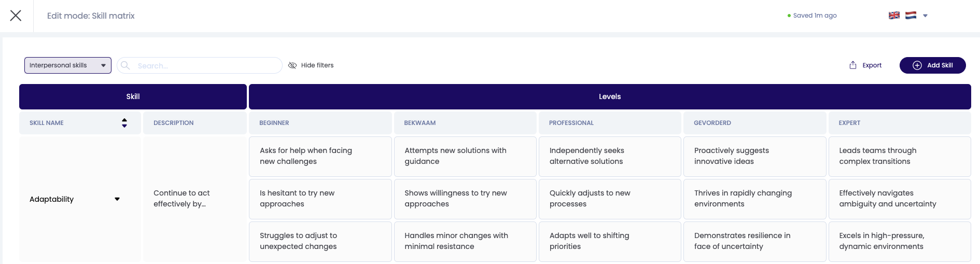This screenshot has width=980, height=264.
Task: Click the Expert level column header
Action: [849, 123]
